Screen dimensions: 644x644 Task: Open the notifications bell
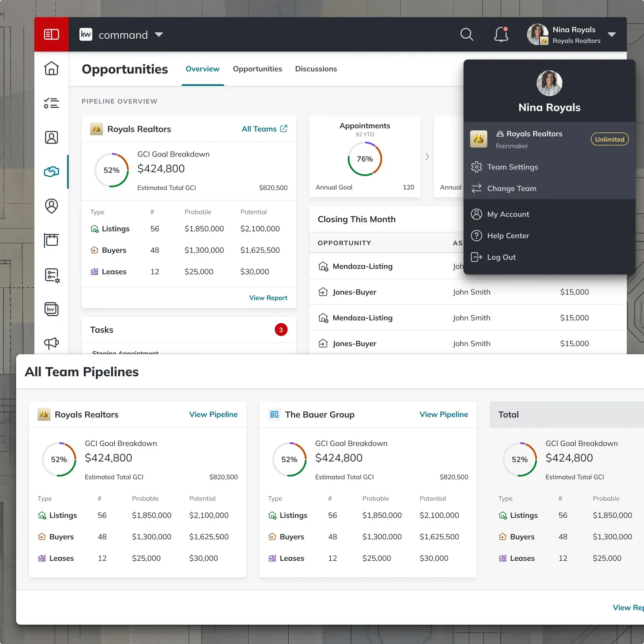(x=501, y=34)
